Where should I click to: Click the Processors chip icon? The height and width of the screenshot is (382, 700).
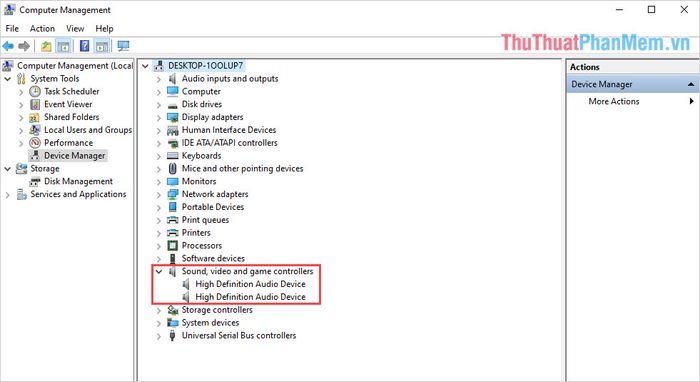(172, 246)
